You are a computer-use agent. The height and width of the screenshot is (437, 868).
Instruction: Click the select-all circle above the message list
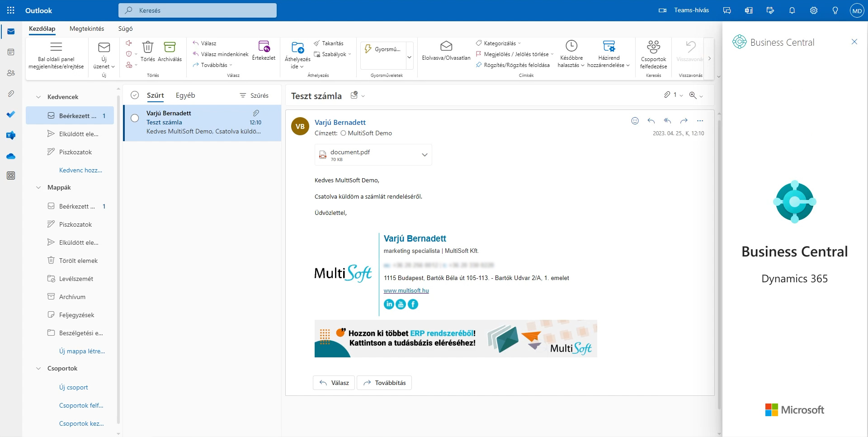pos(135,95)
